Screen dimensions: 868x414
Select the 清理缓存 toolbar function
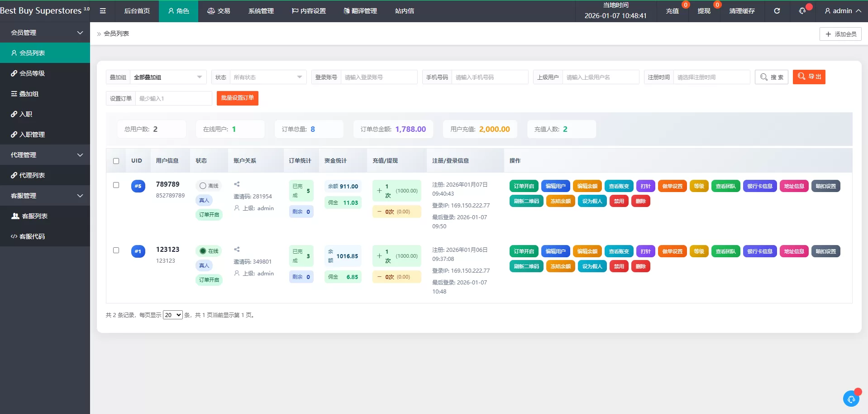(x=742, y=11)
